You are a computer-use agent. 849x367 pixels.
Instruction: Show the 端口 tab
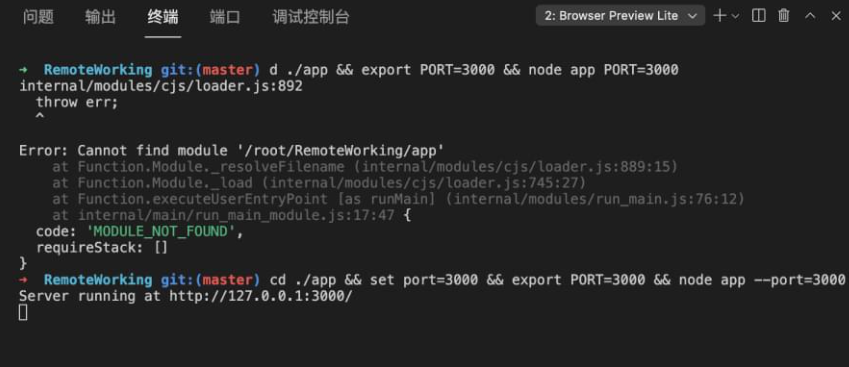pos(225,17)
